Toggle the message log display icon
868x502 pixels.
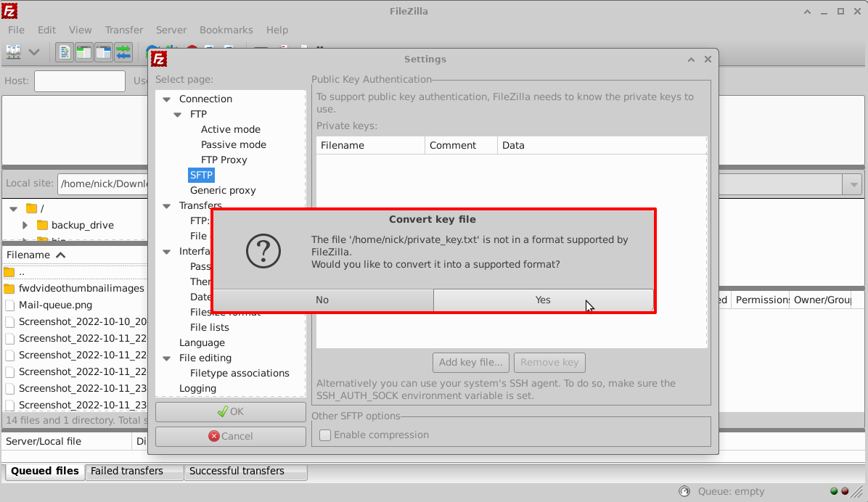click(64, 52)
